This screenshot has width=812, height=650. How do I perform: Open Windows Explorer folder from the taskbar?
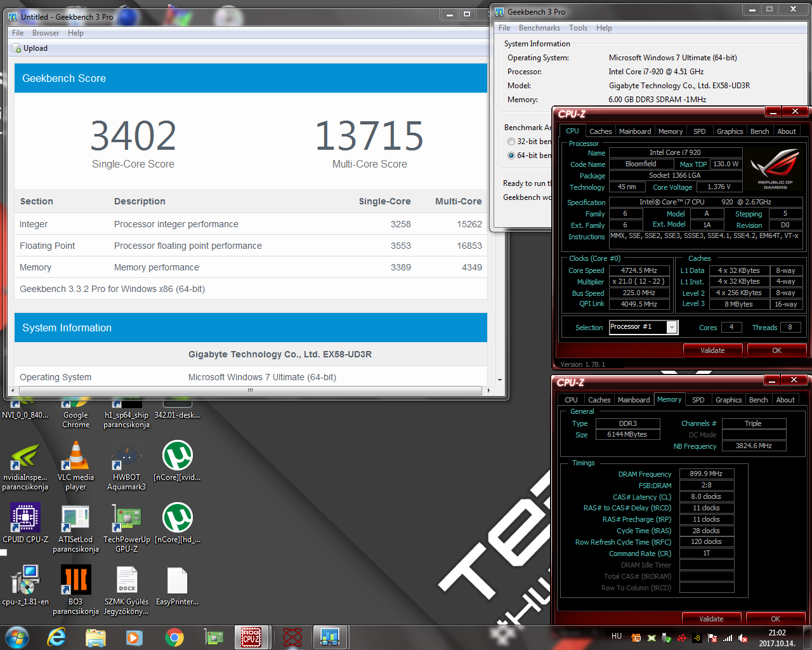pos(95,637)
